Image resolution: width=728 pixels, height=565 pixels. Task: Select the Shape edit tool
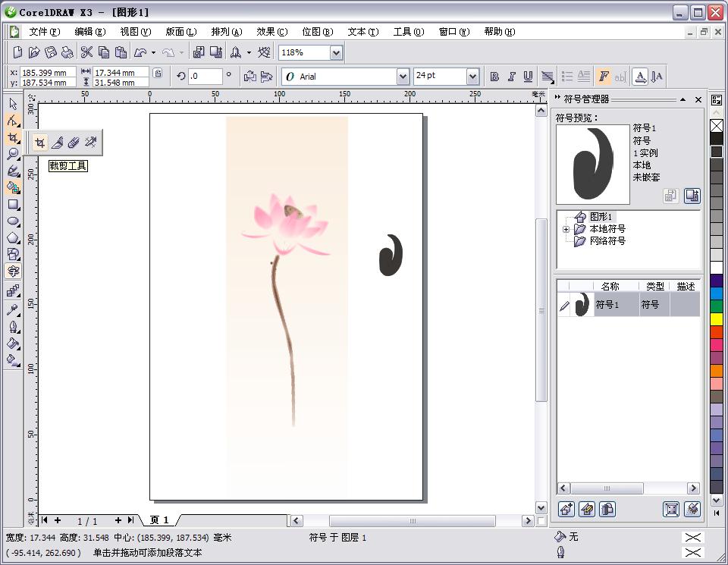[13, 121]
